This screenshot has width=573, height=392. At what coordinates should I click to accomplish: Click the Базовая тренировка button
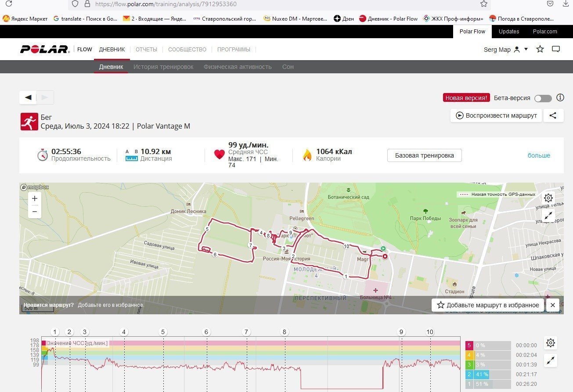coord(424,155)
